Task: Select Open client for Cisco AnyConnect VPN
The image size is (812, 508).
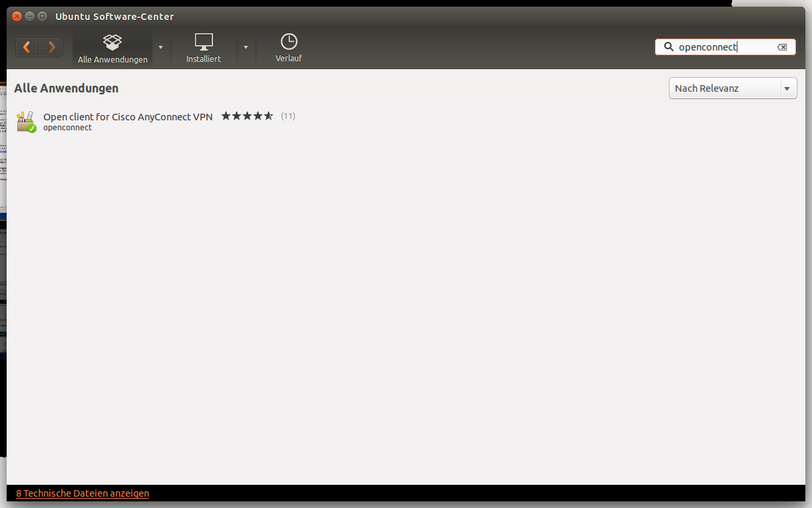Action: [x=128, y=116]
